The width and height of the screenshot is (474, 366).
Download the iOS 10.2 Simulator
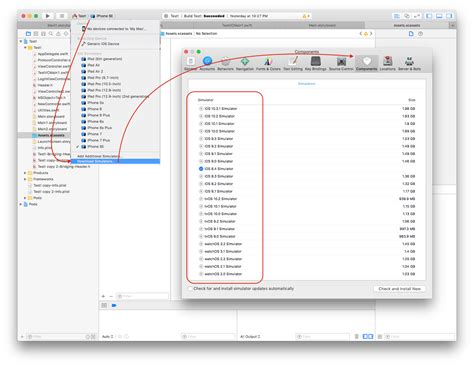201,116
